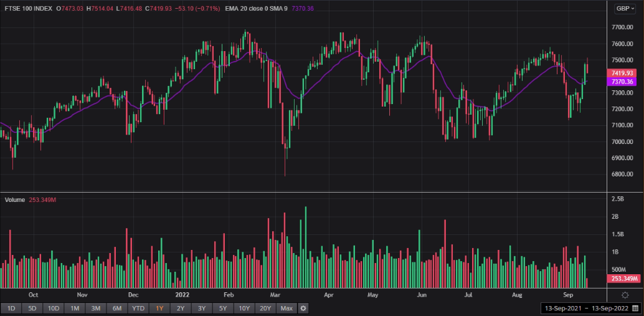The width and height of the screenshot is (644, 316).
Task: Click the change value −53.10 (−0.71%)
Action: pos(197,9)
